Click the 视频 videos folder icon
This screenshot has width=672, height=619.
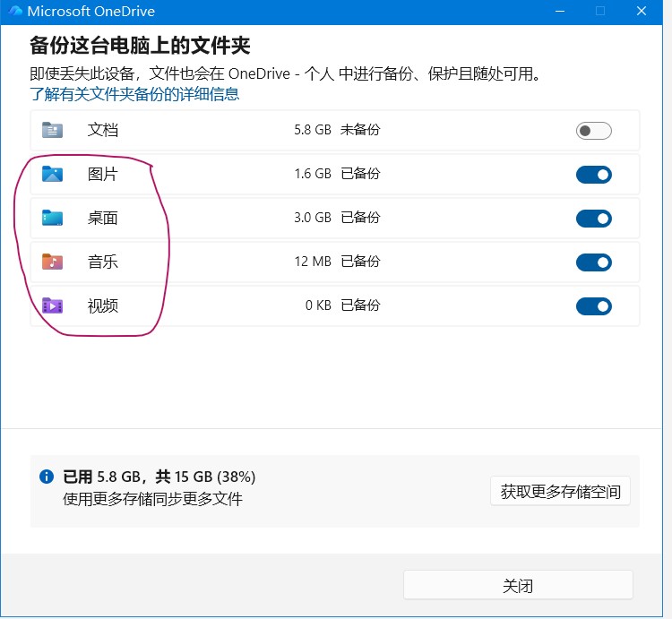(52, 305)
